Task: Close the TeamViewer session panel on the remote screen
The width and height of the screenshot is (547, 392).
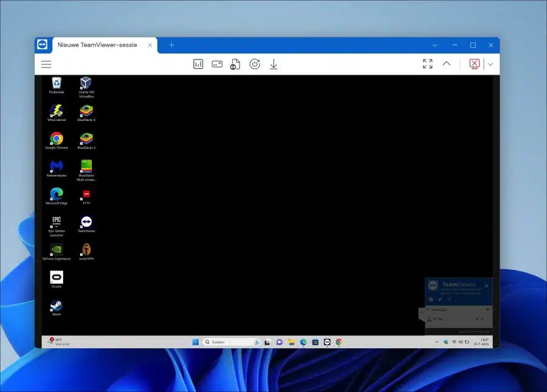Action: [486, 286]
